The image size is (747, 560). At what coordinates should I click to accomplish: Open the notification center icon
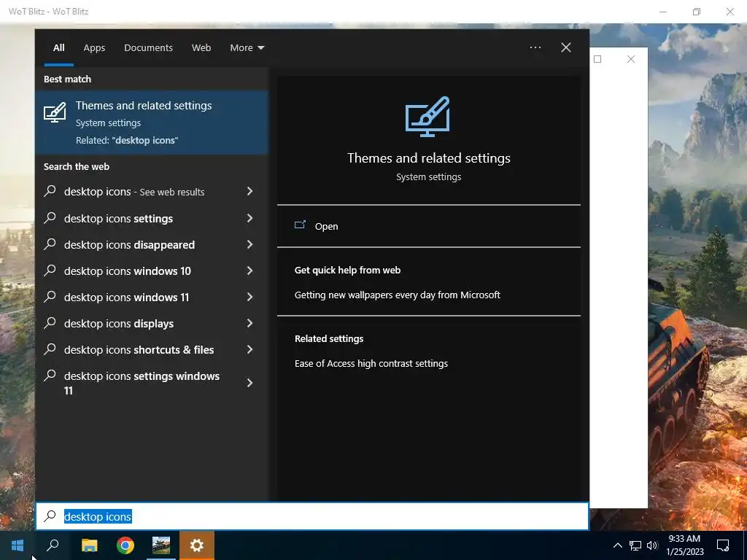tap(723, 545)
